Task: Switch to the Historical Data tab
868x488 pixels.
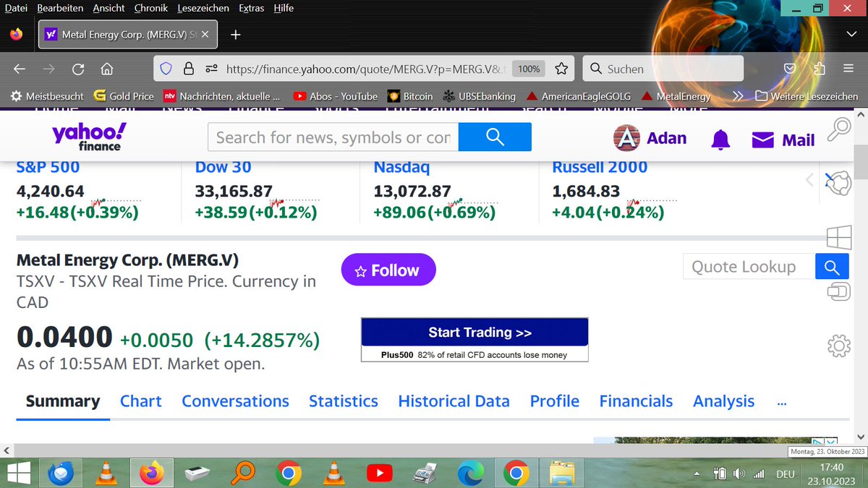Action: (x=454, y=401)
